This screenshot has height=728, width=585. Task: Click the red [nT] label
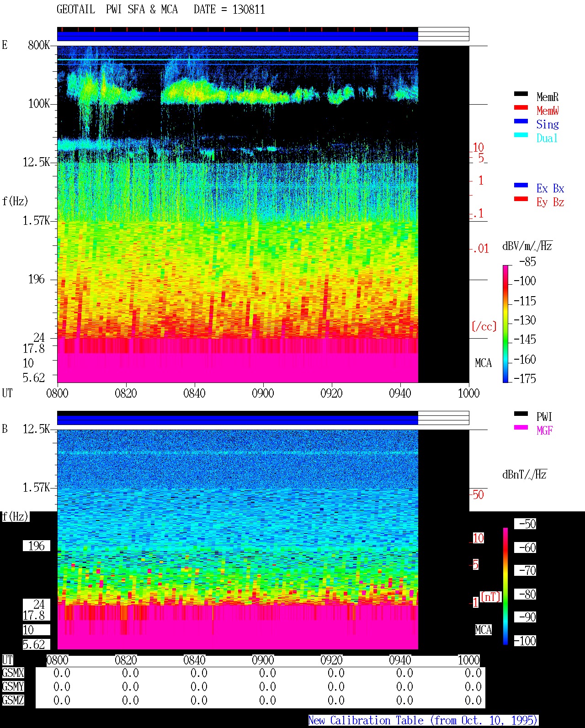[x=491, y=597]
